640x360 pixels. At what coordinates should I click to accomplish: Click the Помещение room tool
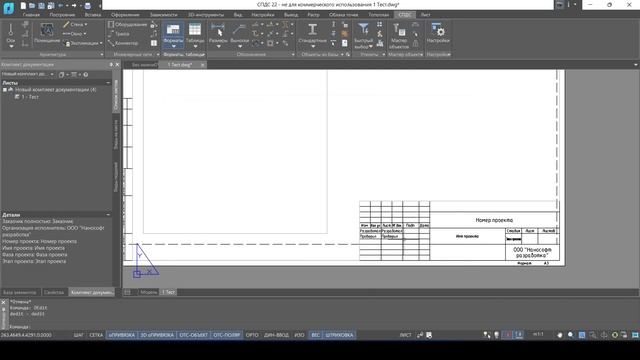(x=47, y=33)
